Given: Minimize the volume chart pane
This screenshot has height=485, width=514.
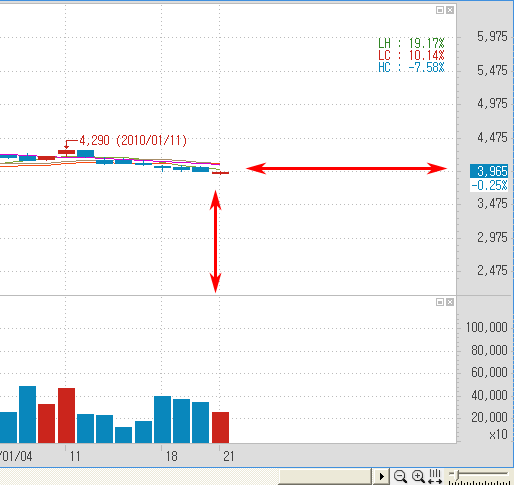Looking at the screenshot, I should coord(440,302).
